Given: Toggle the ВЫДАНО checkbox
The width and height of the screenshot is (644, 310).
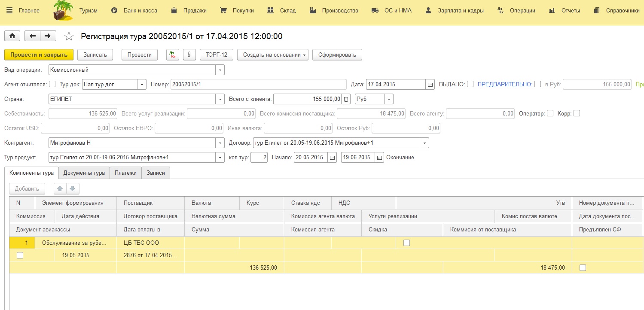Looking at the screenshot, I should (470, 84).
